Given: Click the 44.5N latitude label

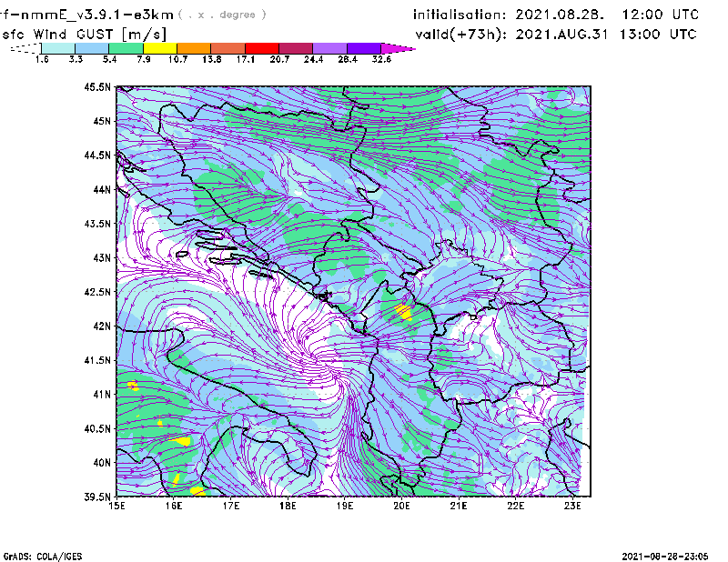Looking at the screenshot, I should [x=97, y=155].
